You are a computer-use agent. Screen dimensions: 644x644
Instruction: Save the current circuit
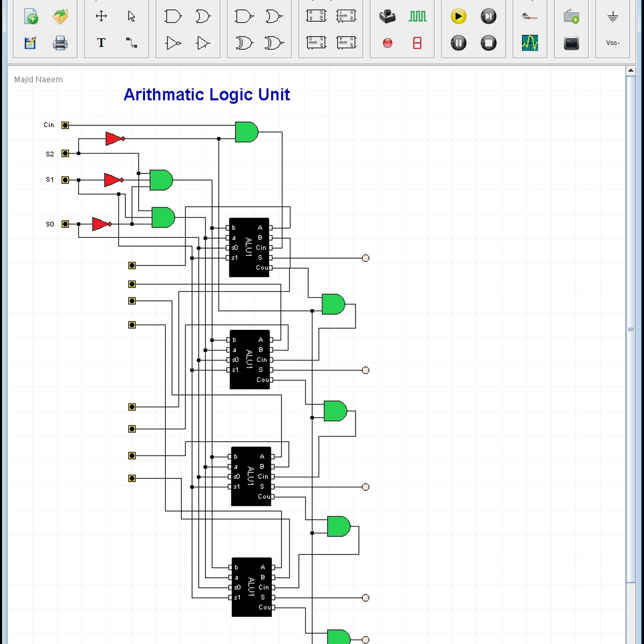[30, 43]
